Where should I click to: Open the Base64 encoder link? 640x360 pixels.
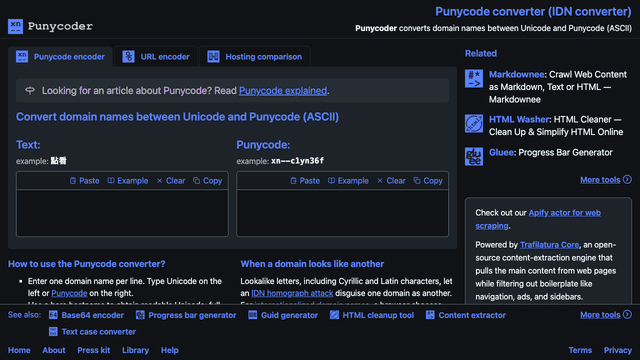[x=93, y=315]
